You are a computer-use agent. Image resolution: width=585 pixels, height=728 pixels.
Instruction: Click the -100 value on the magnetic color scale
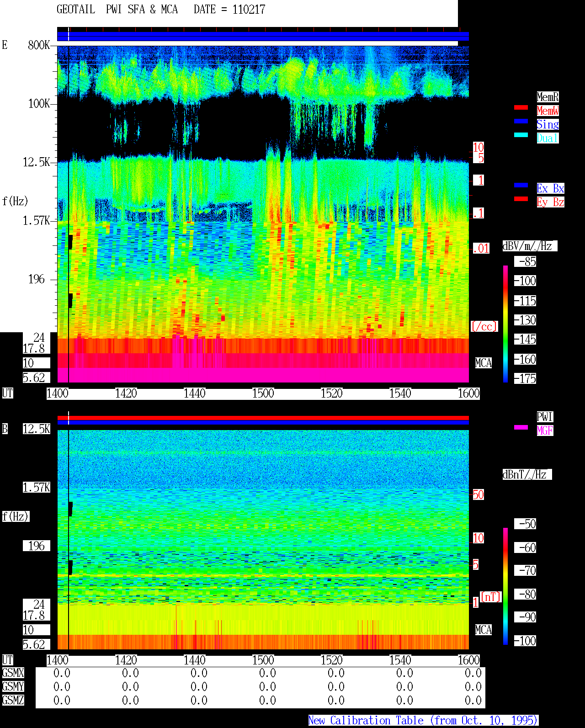coord(525,641)
